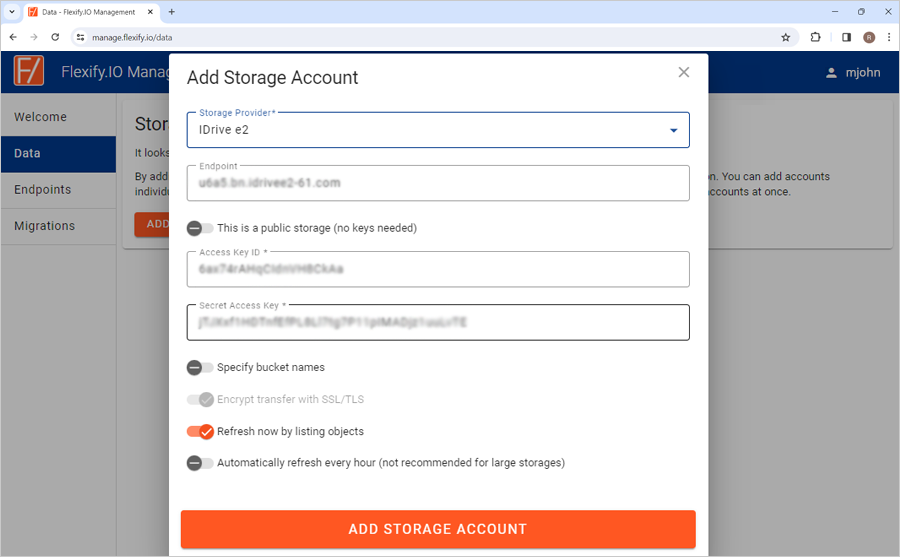Viewport: 900px width, 557px height.
Task: Disable Refresh now by listing objects
Action: (x=200, y=431)
